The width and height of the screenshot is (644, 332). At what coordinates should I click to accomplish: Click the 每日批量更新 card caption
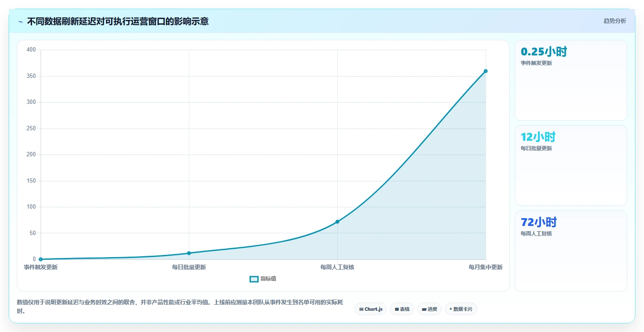tap(536, 148)
